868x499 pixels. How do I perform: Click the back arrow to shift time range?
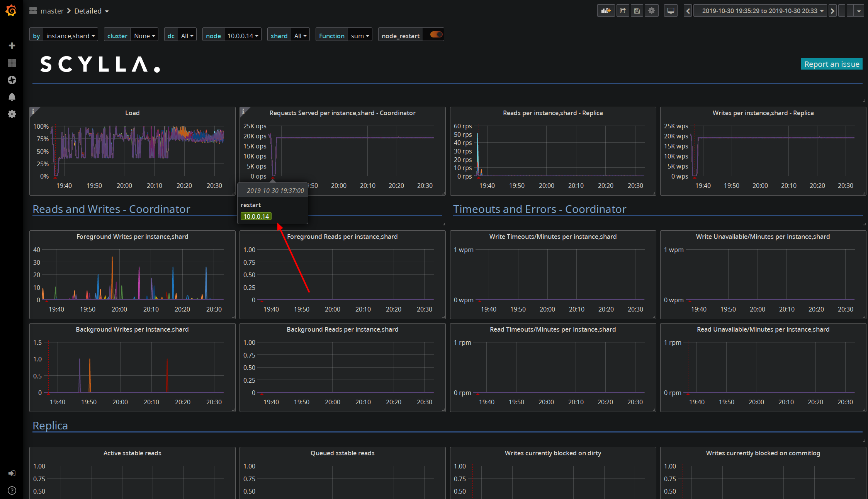(x=688, y=10)
